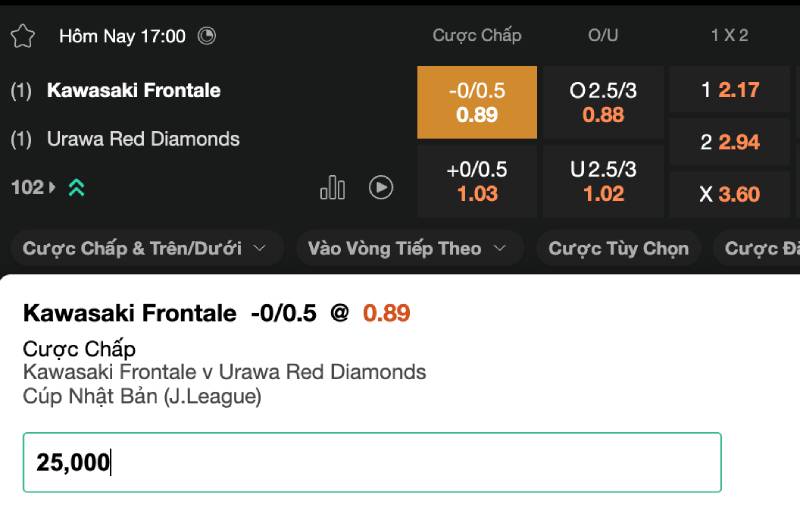800x511 pixels.
Task: Pick Under 2.5/3 at 1.02
Action: 603,181
